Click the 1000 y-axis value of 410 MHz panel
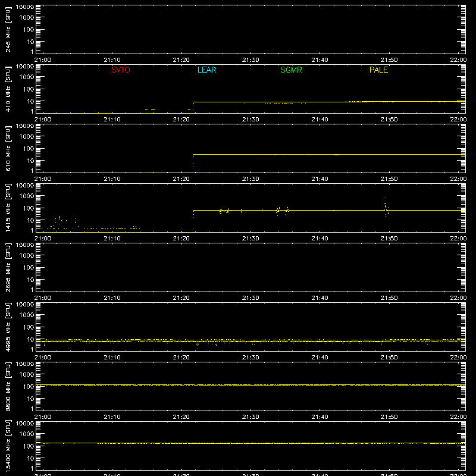This screenshot has width=476, height=476. click(x=27, y=77)
